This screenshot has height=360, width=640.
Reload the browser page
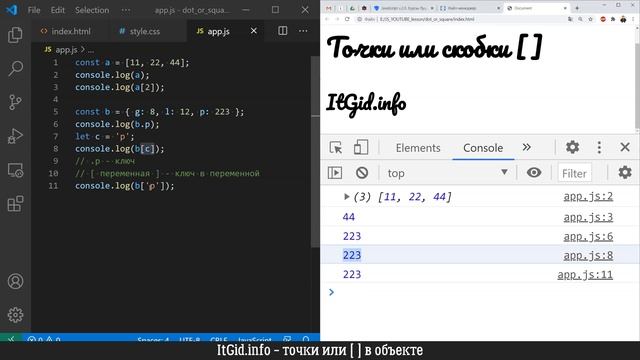coord(347,19)
